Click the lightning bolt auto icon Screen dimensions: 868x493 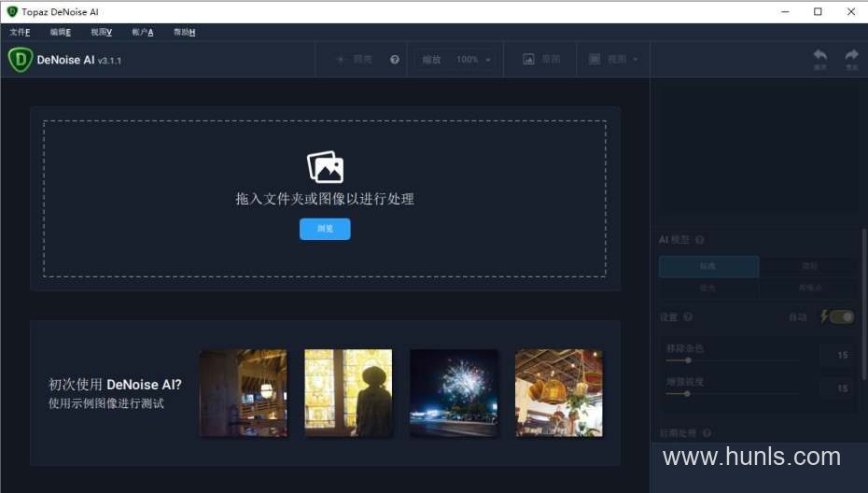[824, 317]
